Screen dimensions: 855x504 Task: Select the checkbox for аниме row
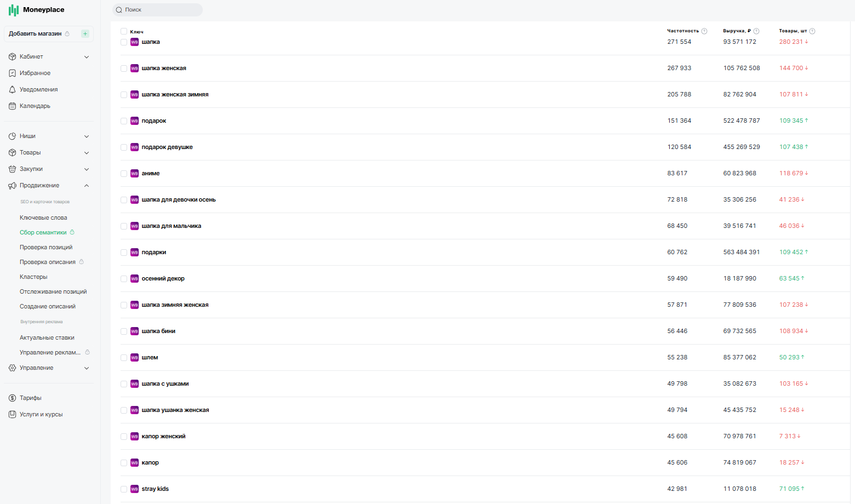pos(124,174)
